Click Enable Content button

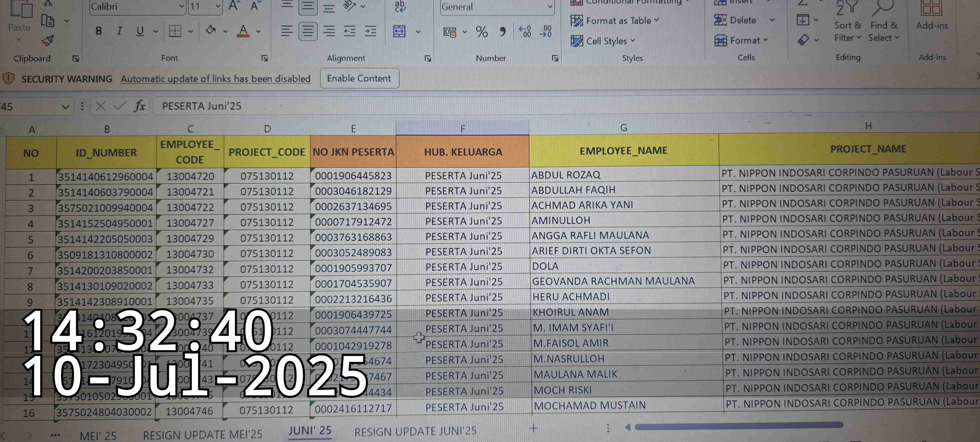(359, 78)
